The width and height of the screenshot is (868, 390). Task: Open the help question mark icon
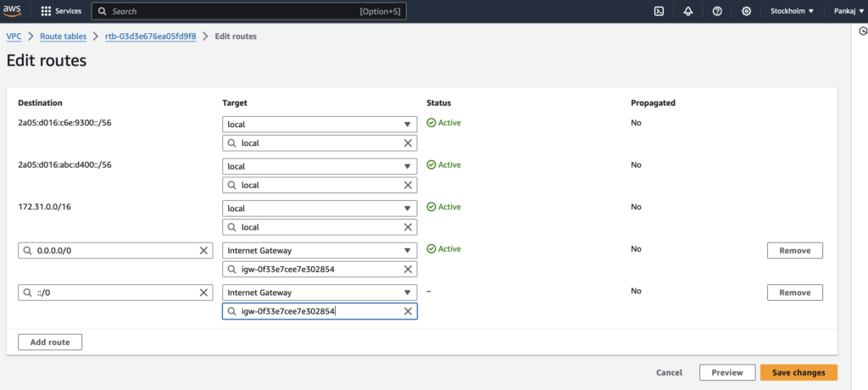pos(717,11)
